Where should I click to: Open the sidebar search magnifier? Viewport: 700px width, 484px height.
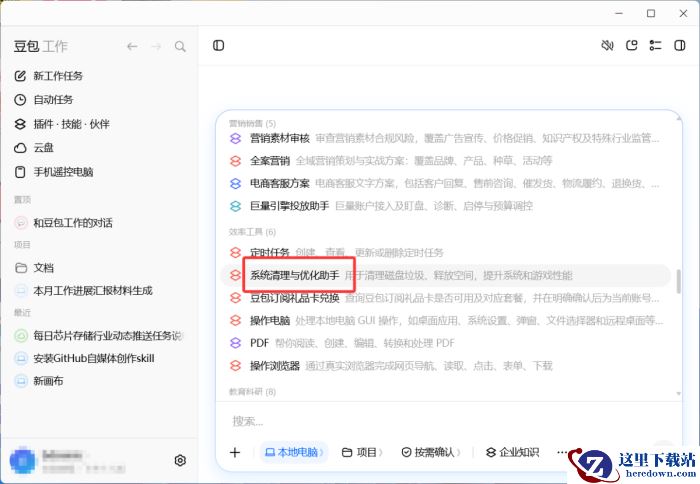point(180,46)
